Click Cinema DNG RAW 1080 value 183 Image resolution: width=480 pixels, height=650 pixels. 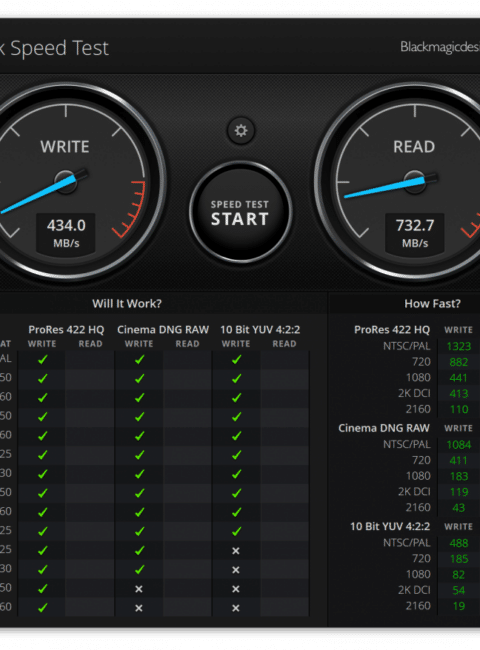click(459, 476)
